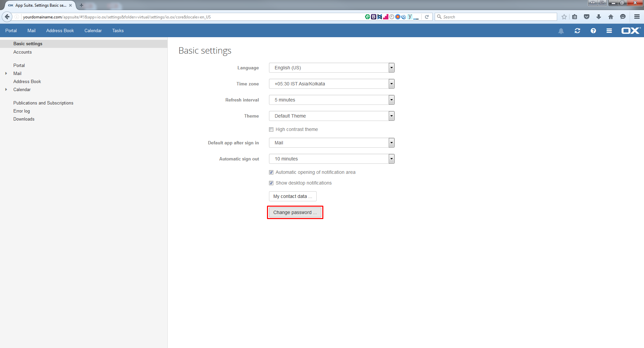The image size is (644, 348).
Task: Uncheck Show desktop notifications
Action: pos(271,183)
